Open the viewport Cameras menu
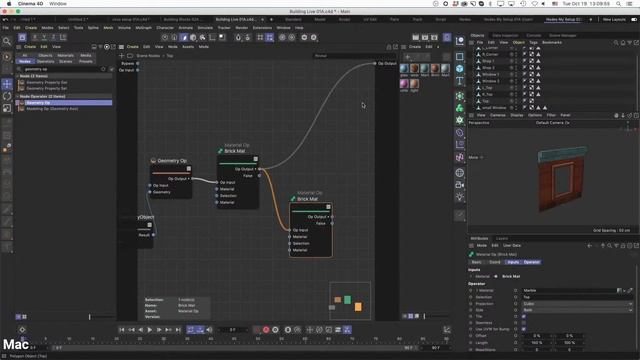640x360 pixels. tap(498, 116)
